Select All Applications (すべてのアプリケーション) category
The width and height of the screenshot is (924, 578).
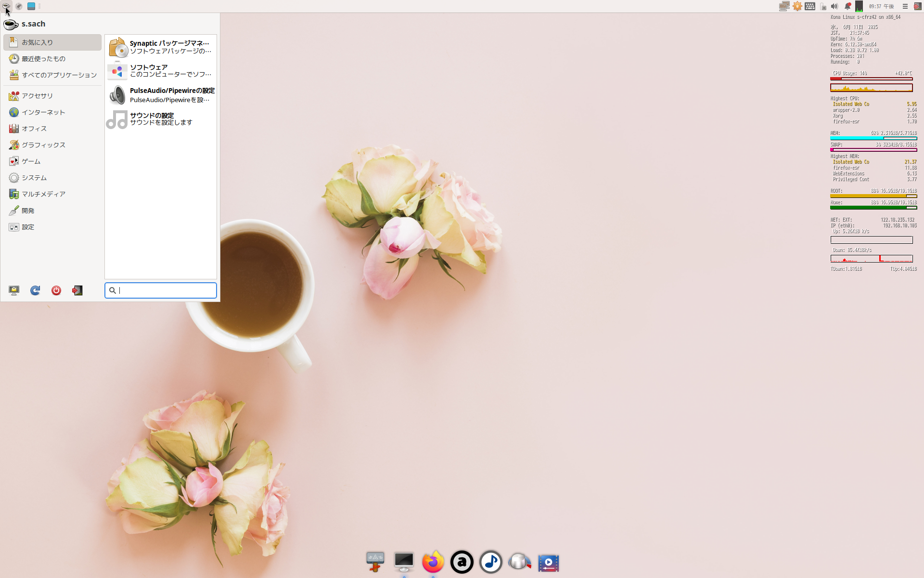coord(52,75)
